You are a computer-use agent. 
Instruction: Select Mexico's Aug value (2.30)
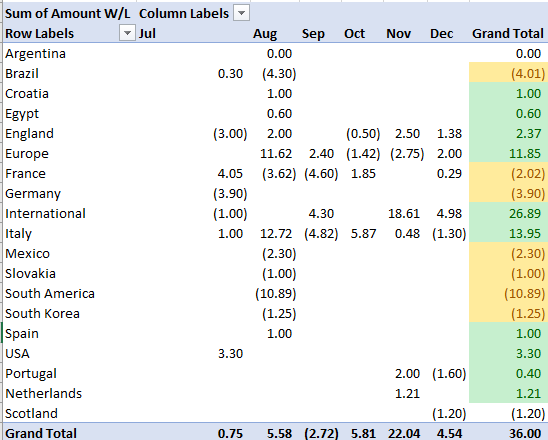pos(279,253)
